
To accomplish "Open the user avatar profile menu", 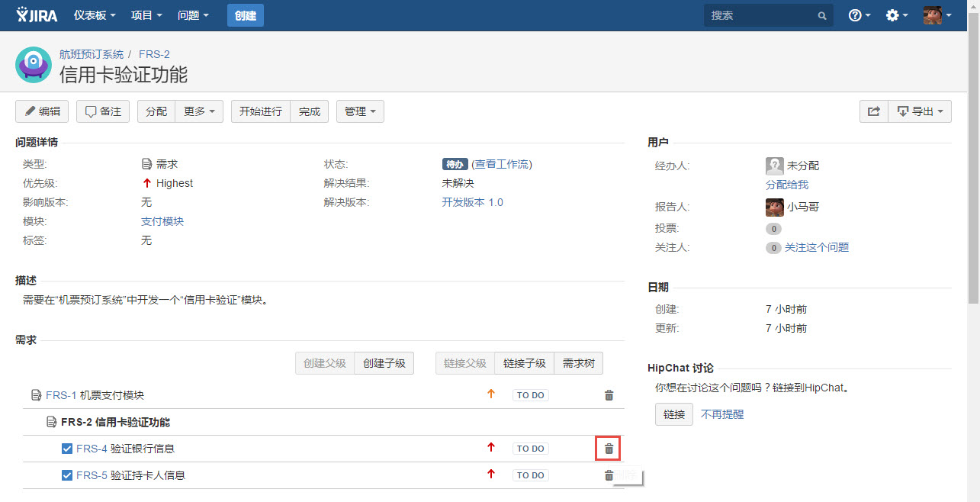I will (x=937, y=15).
